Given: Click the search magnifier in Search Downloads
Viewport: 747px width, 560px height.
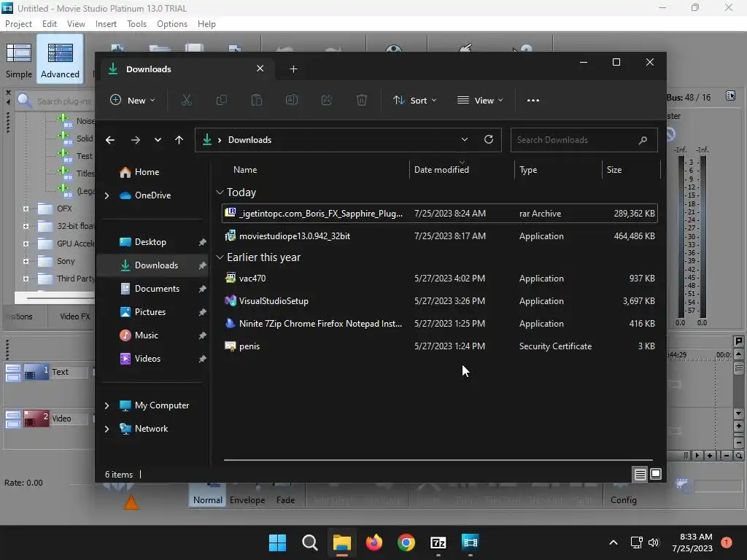Looking at the screenshot, I should click(643, 140).
